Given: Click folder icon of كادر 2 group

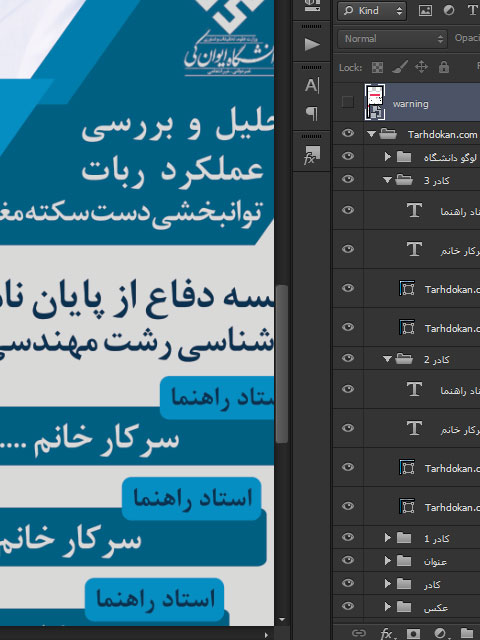Looking at the screenshot, I should [x=404, y=359].
